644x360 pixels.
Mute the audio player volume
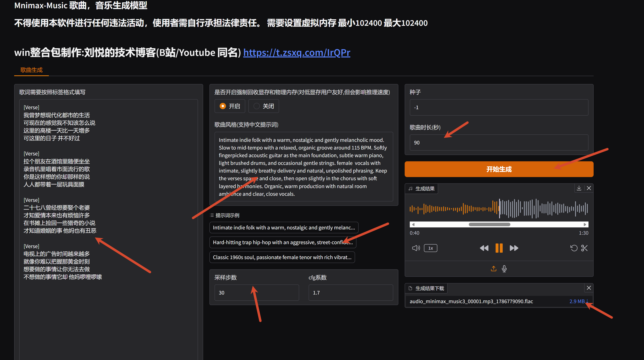(416, 248)
